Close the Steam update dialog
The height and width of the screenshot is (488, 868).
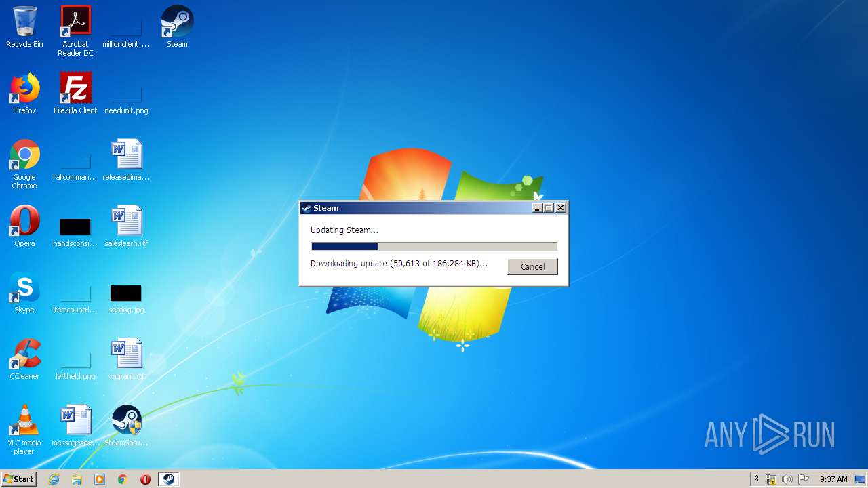[561, 208]
